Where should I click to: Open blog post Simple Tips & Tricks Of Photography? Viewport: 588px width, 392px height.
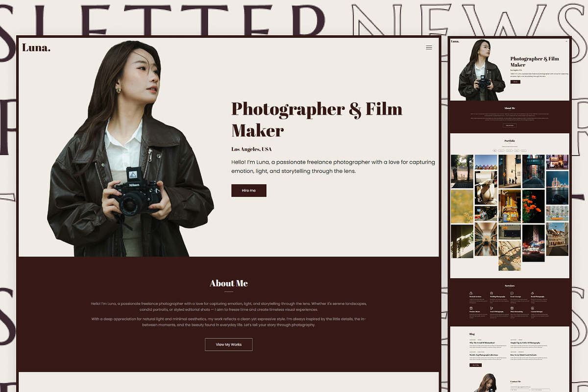pos(525,343)
